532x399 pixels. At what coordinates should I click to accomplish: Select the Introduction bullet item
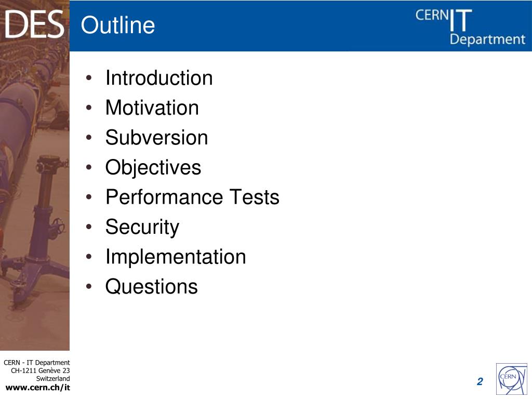coord(159,78)
